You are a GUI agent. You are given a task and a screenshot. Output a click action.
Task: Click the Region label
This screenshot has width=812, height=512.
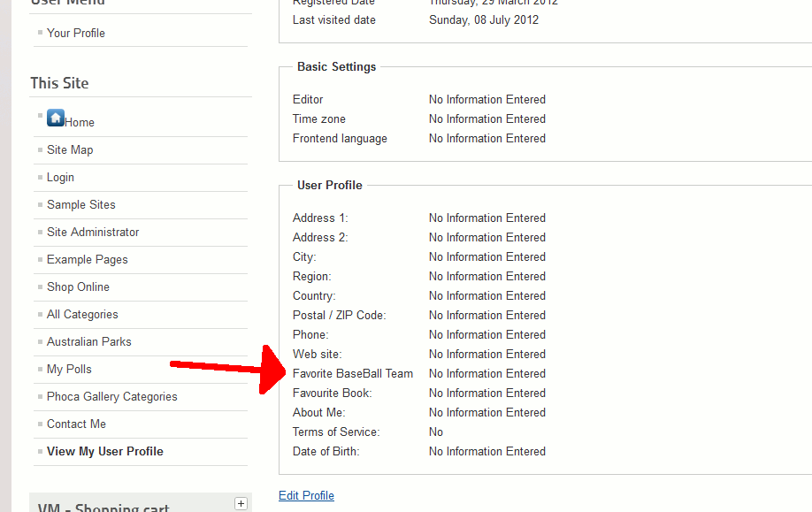click(311, 277)
